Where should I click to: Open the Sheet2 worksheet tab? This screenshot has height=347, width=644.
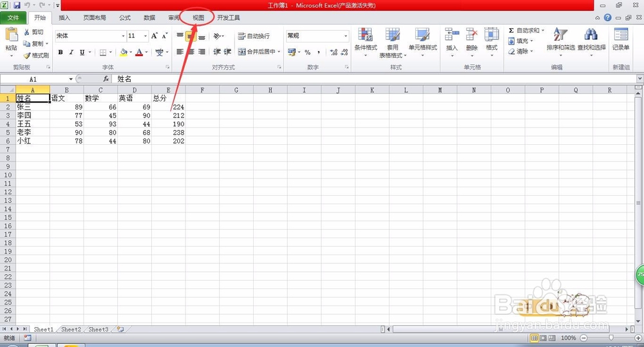coord(71,330)
